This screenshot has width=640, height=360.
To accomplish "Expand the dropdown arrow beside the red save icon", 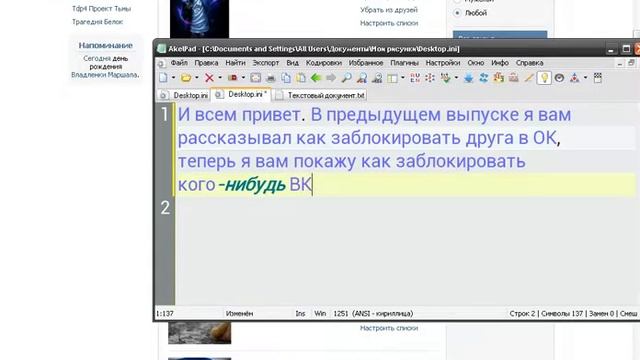I will [243, 78].
